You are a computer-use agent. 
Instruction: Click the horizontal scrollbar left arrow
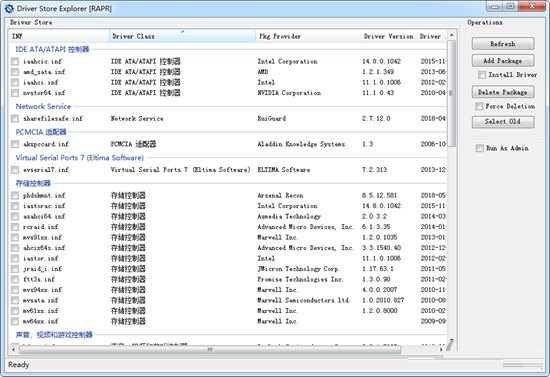click(13, 350)
